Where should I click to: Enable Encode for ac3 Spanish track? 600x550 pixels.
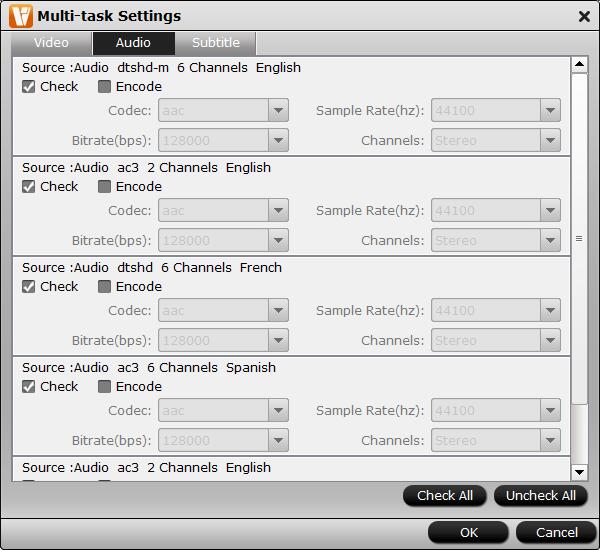click(x=104, y=387)
